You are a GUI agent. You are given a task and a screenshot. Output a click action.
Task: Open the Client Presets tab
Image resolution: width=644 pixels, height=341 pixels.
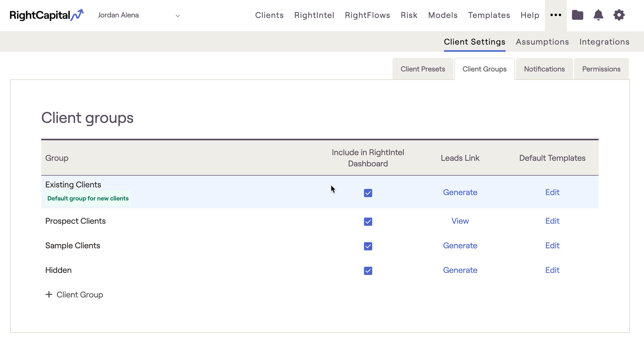(x=423, y=69)
